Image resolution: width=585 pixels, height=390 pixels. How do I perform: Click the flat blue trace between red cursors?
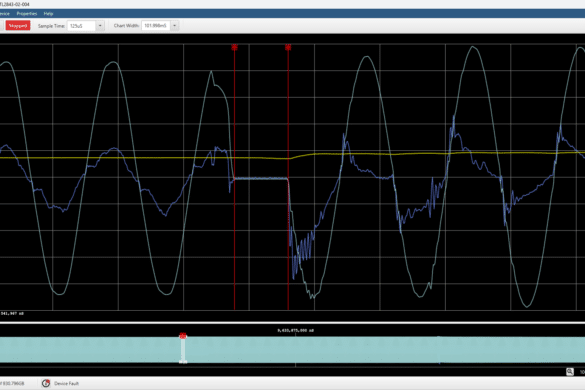pyautogui.click(x=261, y=179)
